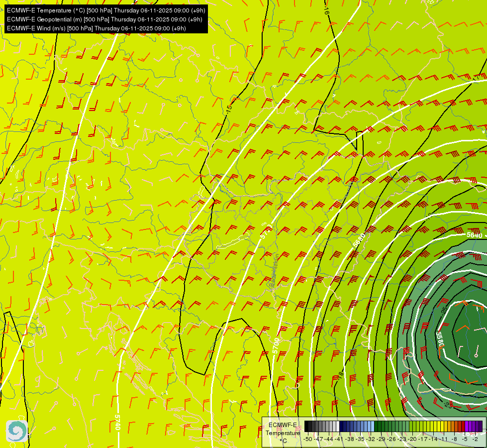Viewport: 487px width, 448px height.
Task: Pick the darkest green legend swatch
Action: point(376,426)
